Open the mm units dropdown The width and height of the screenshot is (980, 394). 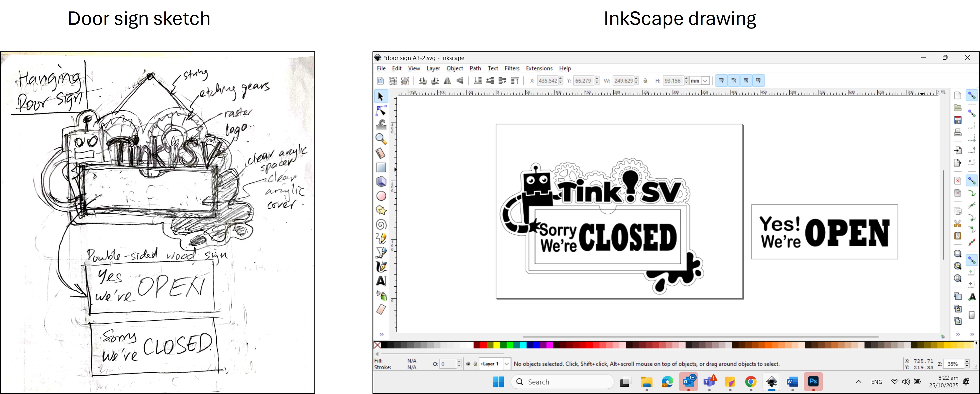[705, 81]
